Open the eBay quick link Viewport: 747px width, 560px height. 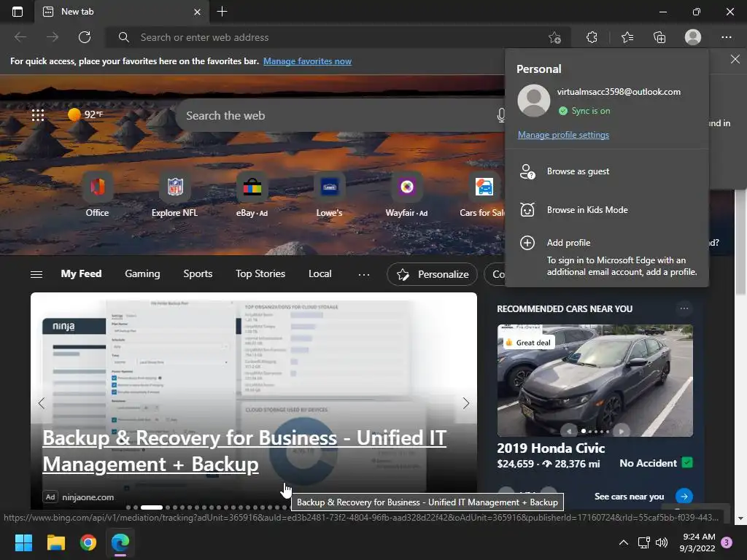[x=252, y=194]
